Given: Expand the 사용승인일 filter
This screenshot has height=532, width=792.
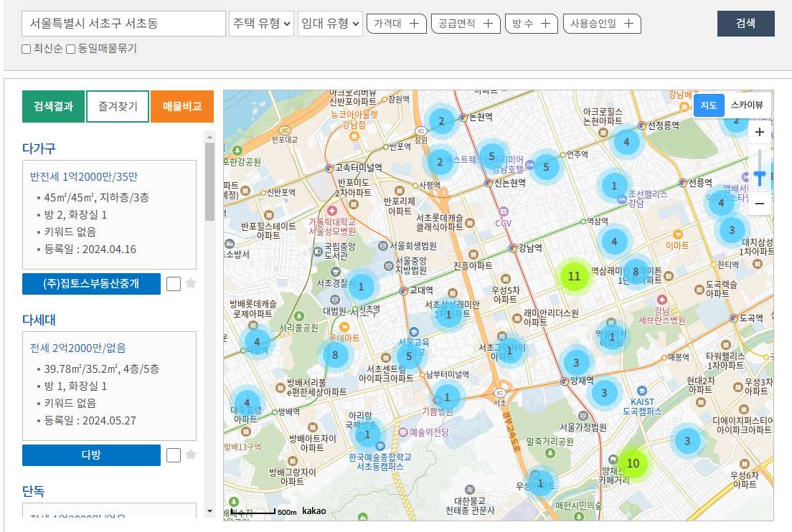Looking at the screenshot, I should coord(602,23).
